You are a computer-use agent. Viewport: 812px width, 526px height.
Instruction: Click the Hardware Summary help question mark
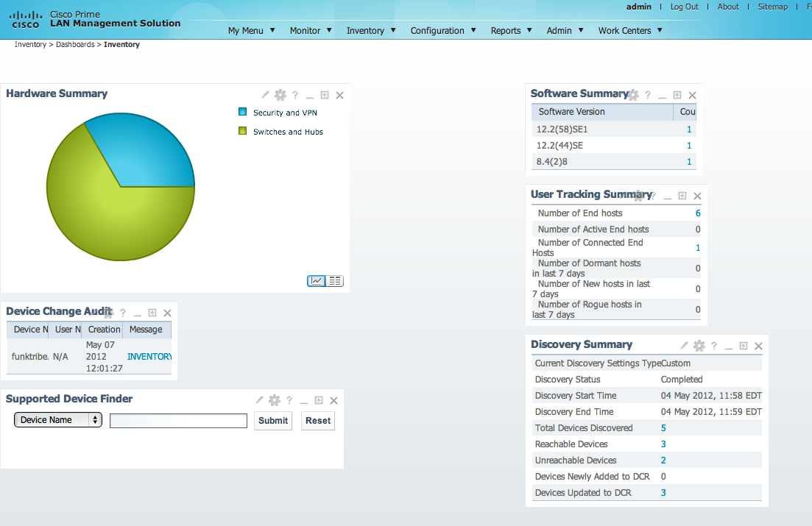[x=295, y=95]
